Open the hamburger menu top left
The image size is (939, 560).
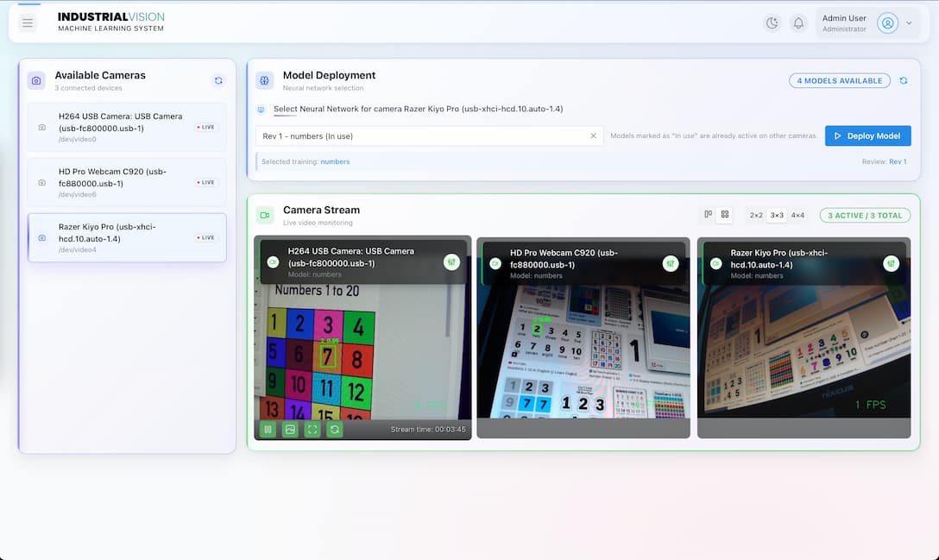coord(28,22)
